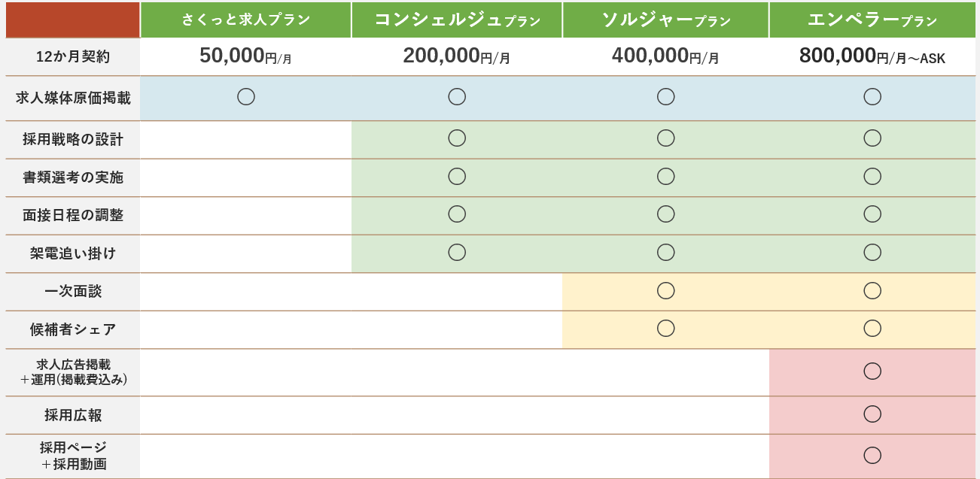Click the 採用ページ+採用動画 circle in エンペラー column

[872, 455]
